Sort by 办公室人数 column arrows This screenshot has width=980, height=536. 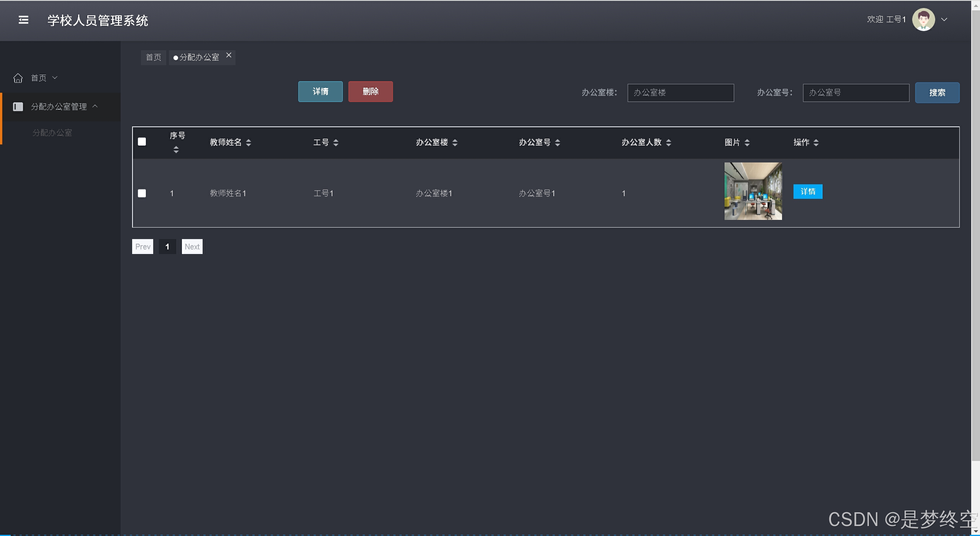[669, 143]
